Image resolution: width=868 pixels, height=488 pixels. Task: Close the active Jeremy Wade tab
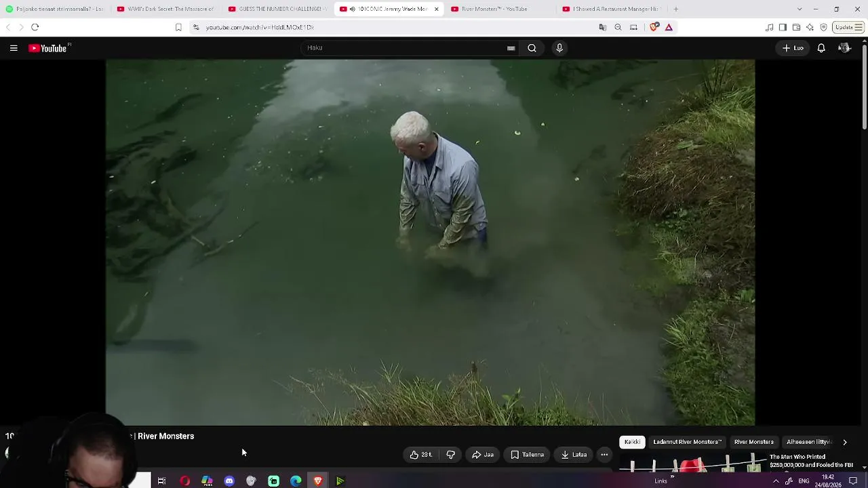click(436, 9)
